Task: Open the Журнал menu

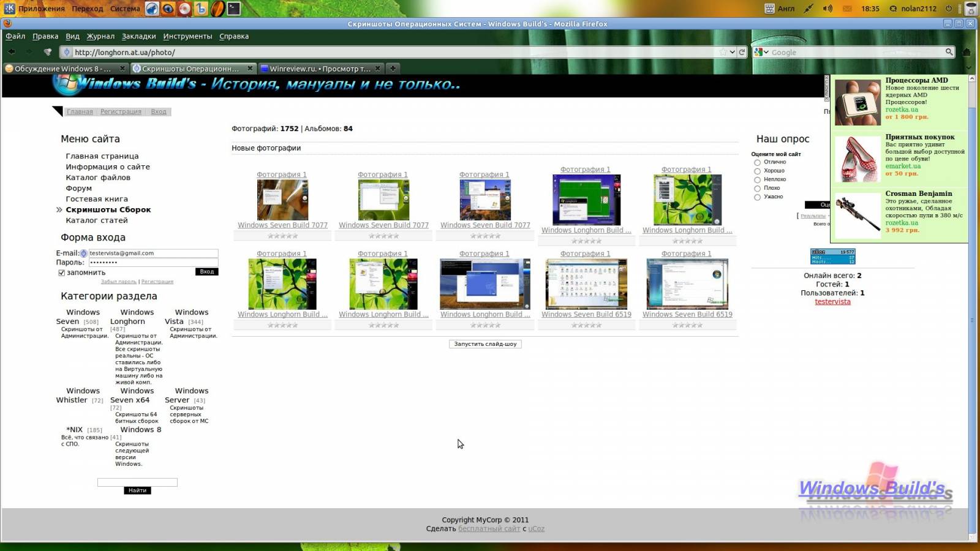Action: coord(100,36)
